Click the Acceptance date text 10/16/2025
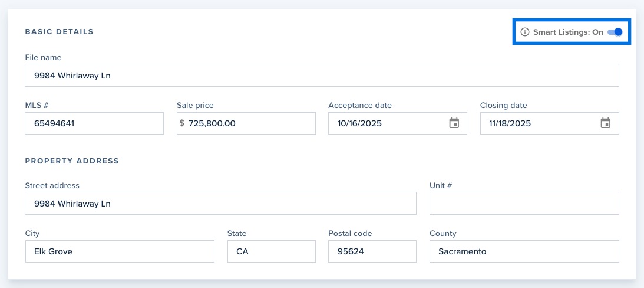 [360, 123]
